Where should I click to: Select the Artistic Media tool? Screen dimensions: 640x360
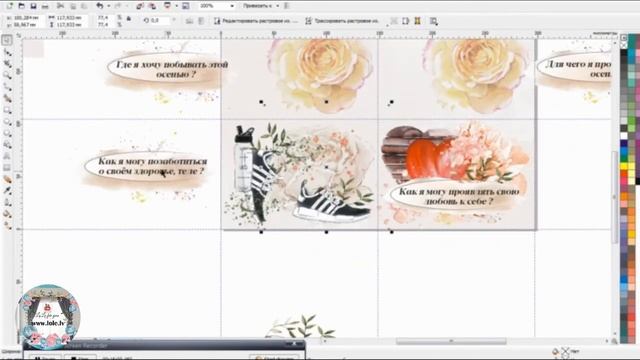[7, 98]
